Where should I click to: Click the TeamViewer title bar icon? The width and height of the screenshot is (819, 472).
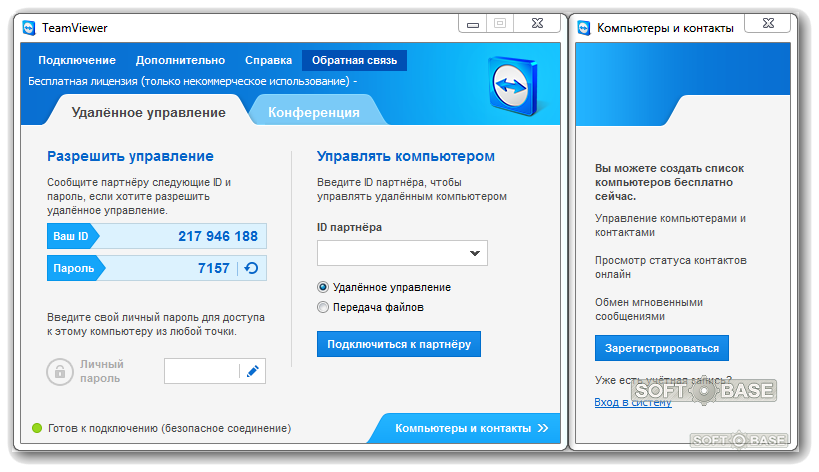[29, 28]
